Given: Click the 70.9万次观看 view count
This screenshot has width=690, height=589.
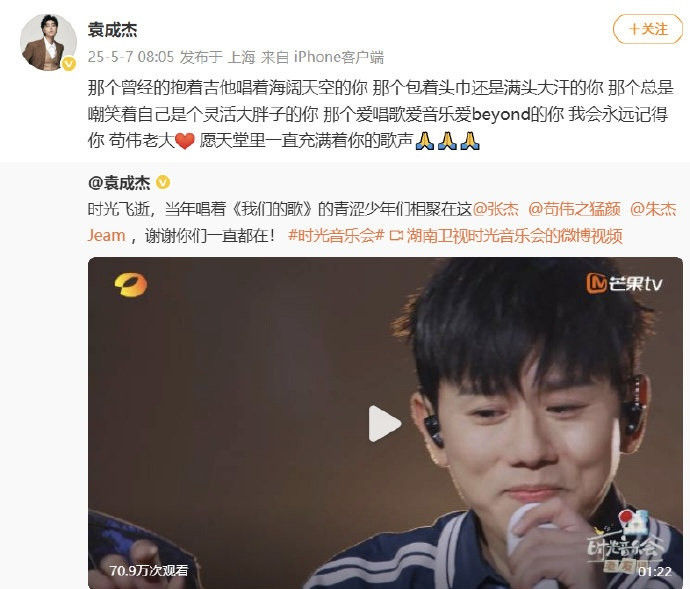Looking at the screenshot, I should click(x=149, y=571).
